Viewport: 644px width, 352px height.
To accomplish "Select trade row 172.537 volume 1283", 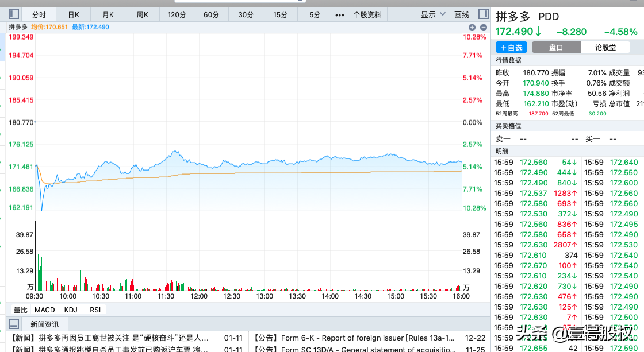I will 535,194.
